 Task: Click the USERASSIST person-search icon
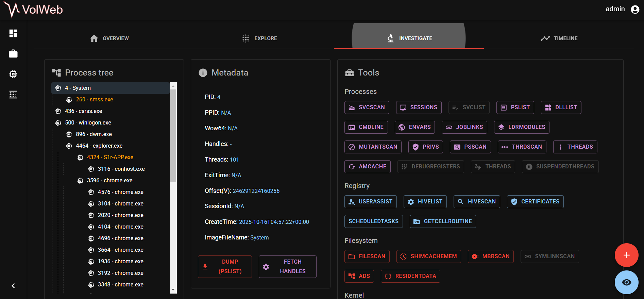click(x=352, y=202)
